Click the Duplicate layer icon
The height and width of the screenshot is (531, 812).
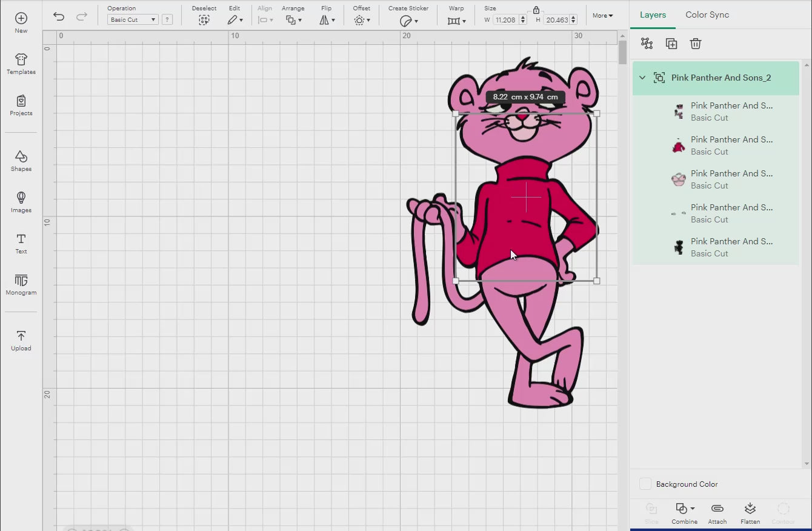[x=671, y=44]
